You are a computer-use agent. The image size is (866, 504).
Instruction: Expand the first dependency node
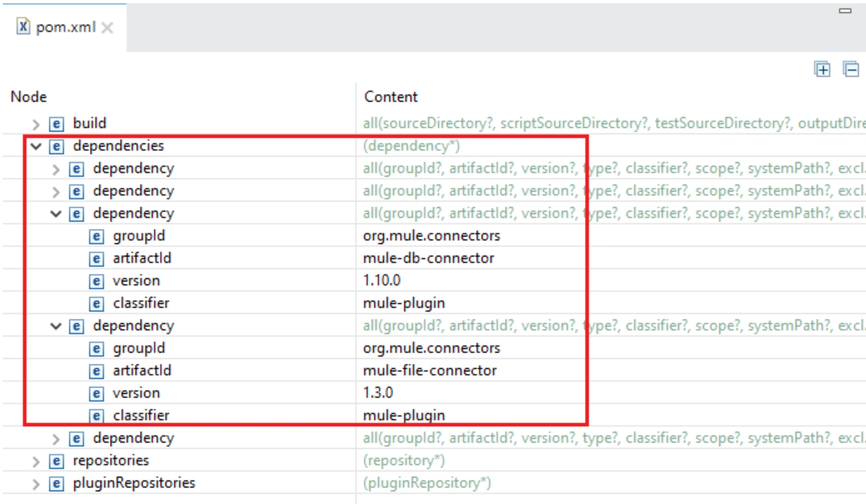click(56, 169)
